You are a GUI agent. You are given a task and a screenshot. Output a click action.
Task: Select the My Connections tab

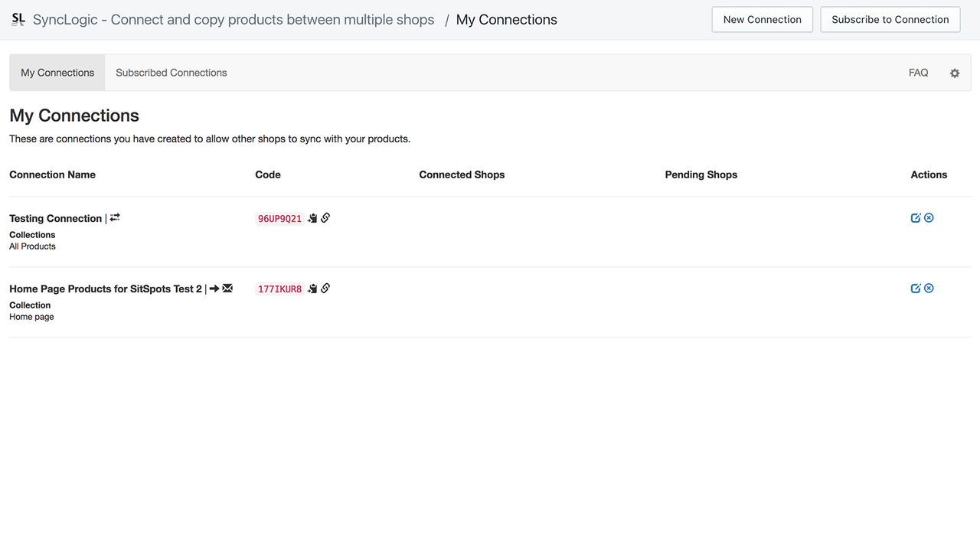(57, 72)
